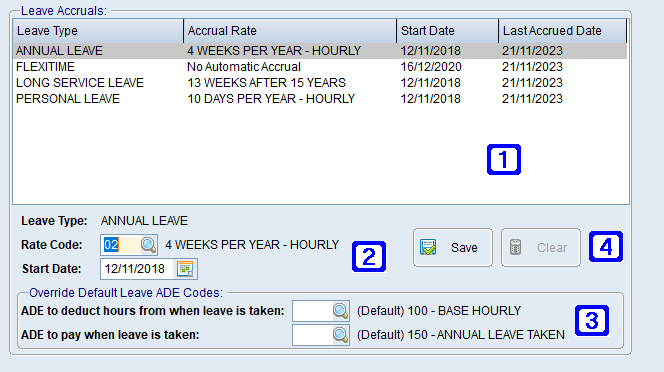664x372 pixels.
Task: Select the LONG SERVICE LEAVE row
Action: [x=320, y=83]
